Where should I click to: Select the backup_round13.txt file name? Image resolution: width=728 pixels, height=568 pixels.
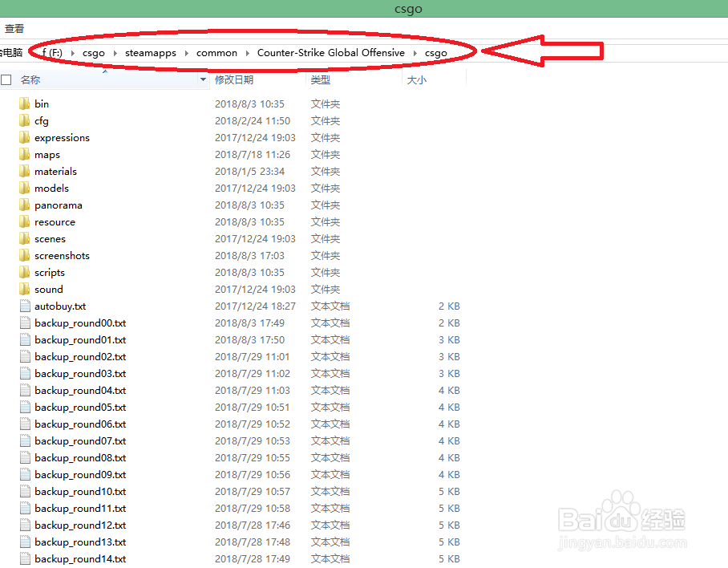(80, 542)
